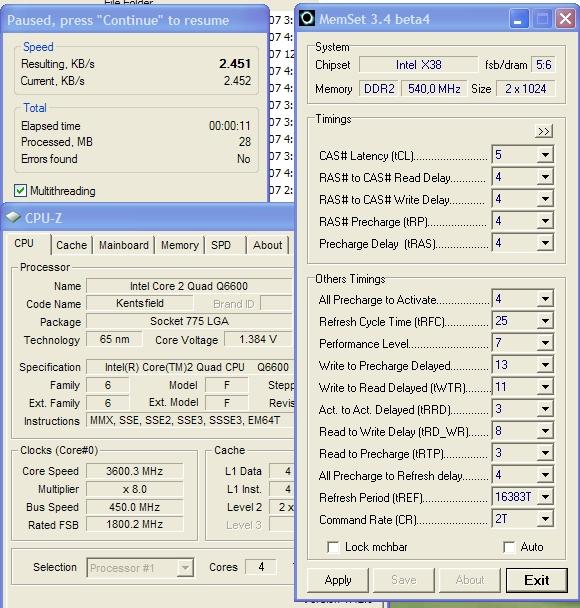Click the Technology value 65 nm
The height and width of the screenshot is (608, 580).
114,339
